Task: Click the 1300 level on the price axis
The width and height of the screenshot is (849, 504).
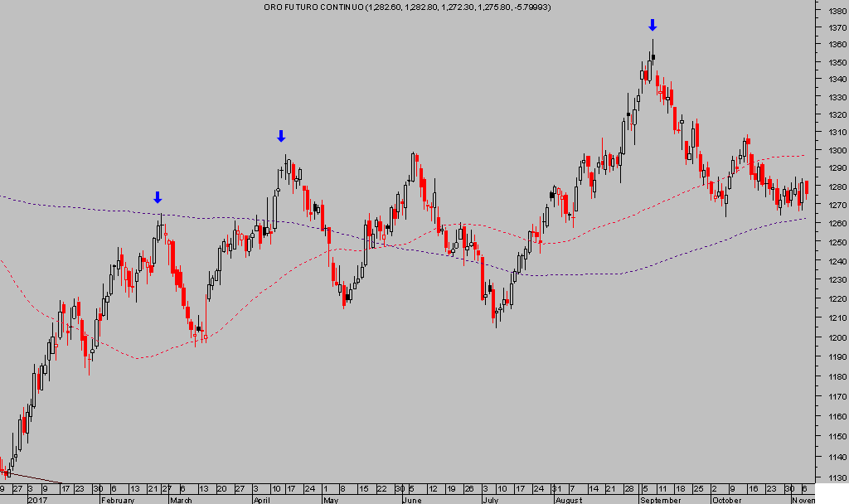Action: click(829, 151)
